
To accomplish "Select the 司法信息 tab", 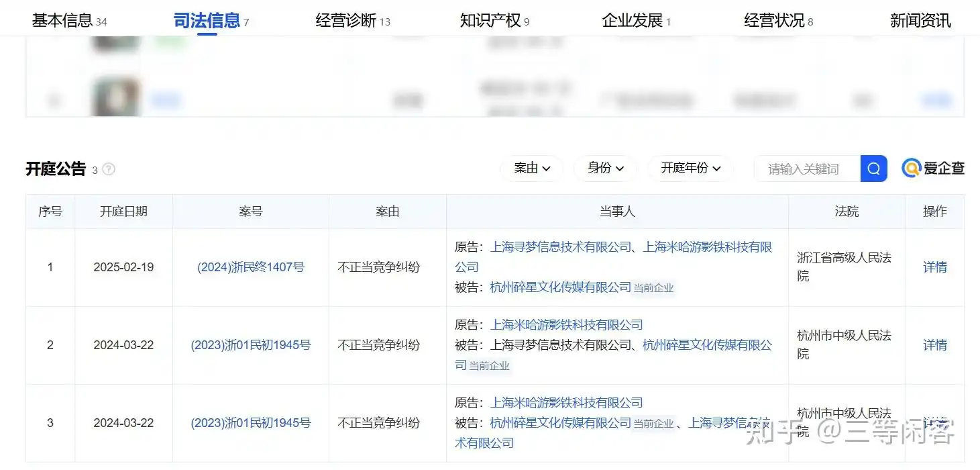I will (x=211, y=21).
